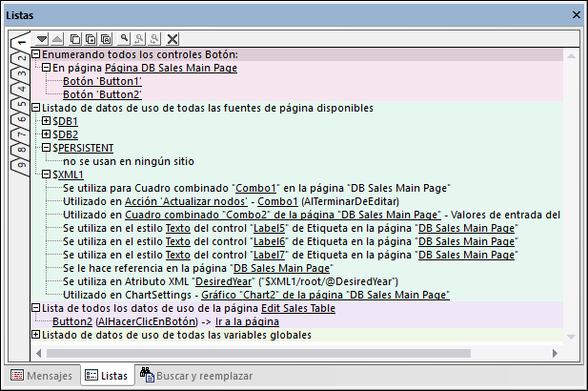The image size is (588, 391).
Task: Open the Buscar y reemplazar tab
Action: [x=193, y=376]
